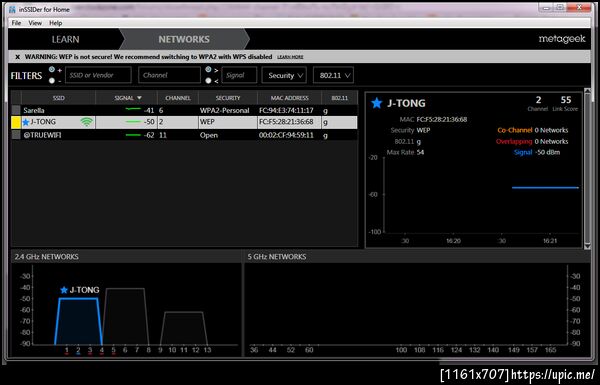Dismiss the WEP warning with the X
Viewport: 600px width, 385px height.
(x=17, y=57)
